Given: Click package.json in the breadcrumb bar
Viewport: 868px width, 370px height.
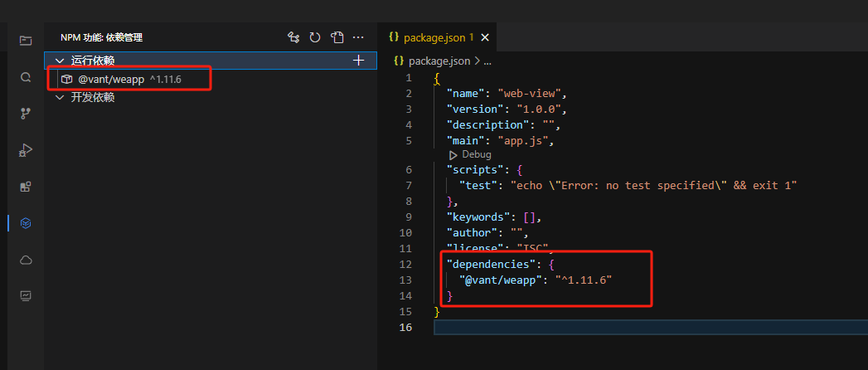Looking at the screenshot, I should pos(439,61).
